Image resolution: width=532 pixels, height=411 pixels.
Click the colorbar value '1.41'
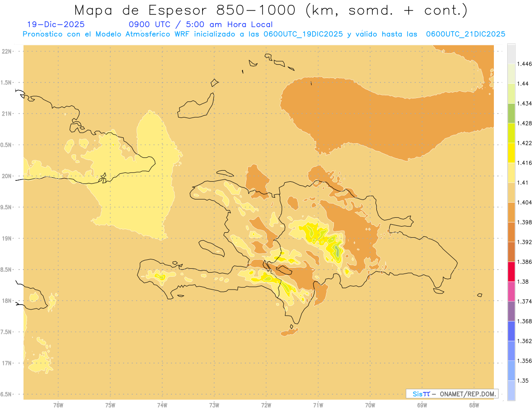[x=522, y=183]
